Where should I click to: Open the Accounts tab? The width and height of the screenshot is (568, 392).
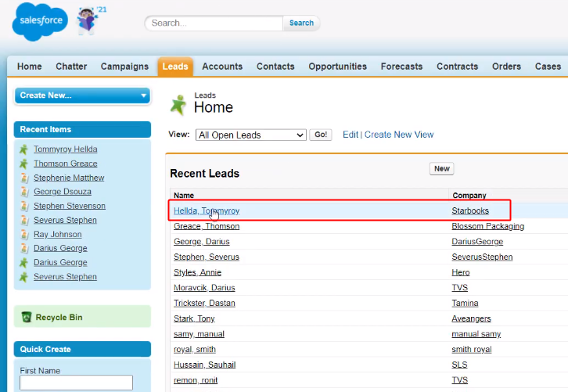[x=222, y=67]
